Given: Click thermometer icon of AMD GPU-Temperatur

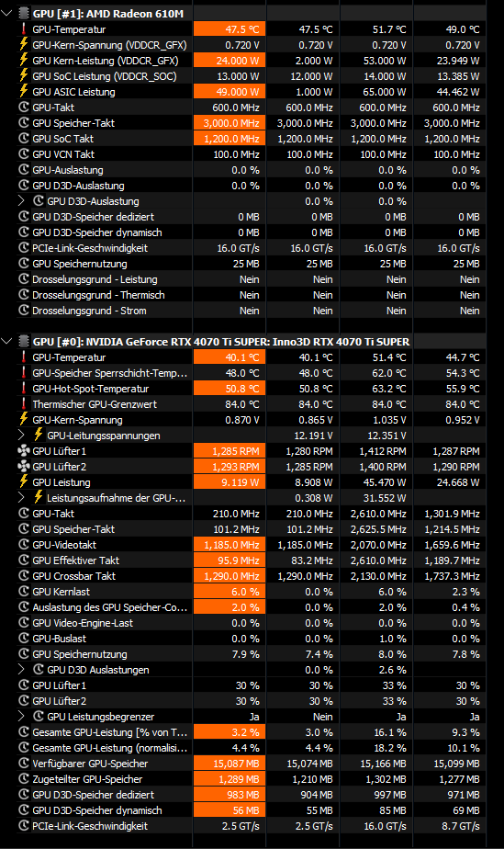Looking at the screenshot, I should click(x=23, y=29).
